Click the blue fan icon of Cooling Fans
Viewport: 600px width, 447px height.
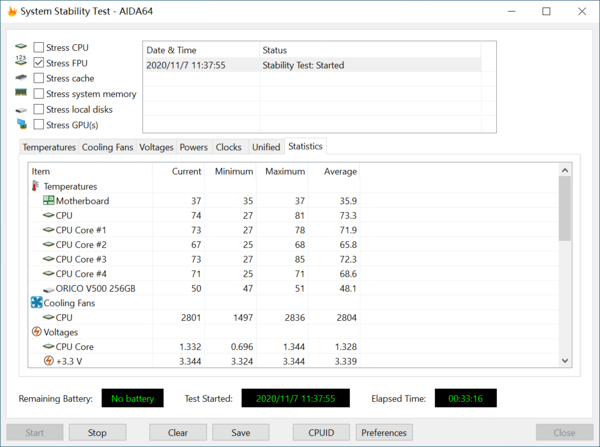[36, 302]
